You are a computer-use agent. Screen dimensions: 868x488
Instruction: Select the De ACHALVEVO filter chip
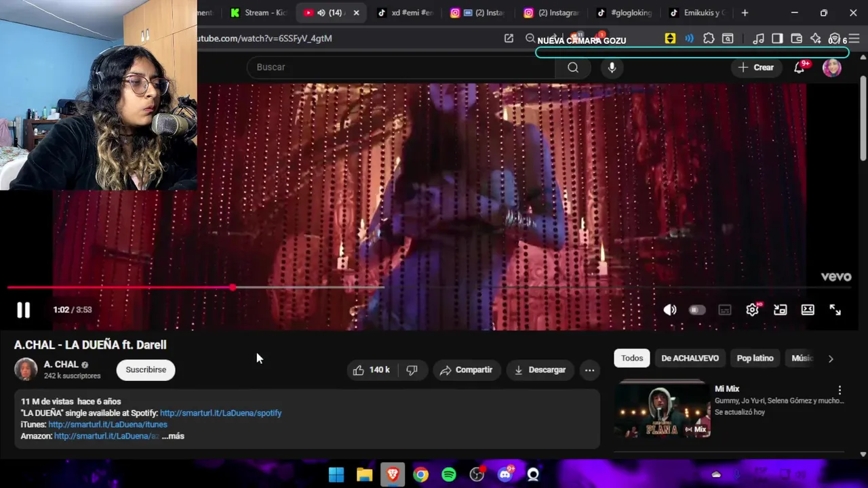click(690, 358)
